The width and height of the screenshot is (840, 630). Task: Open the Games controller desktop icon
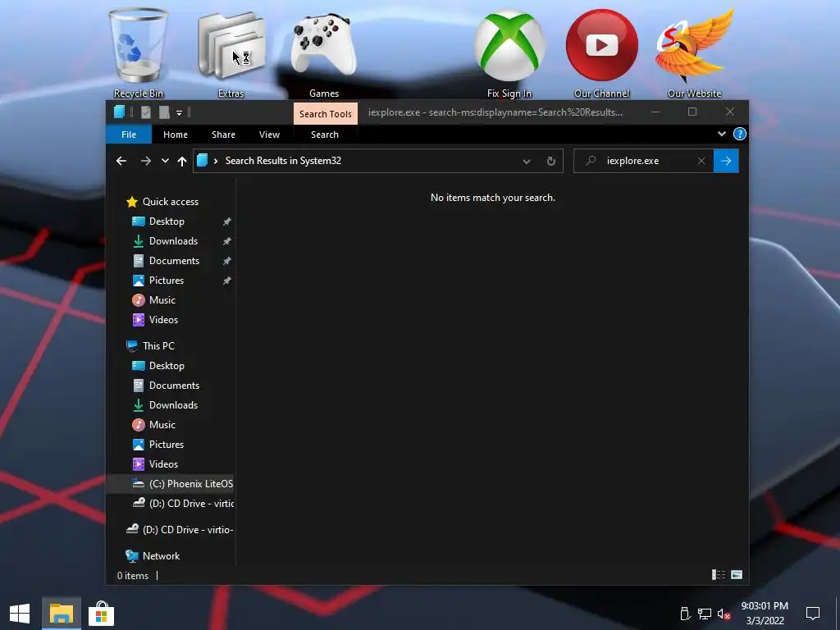323,53
